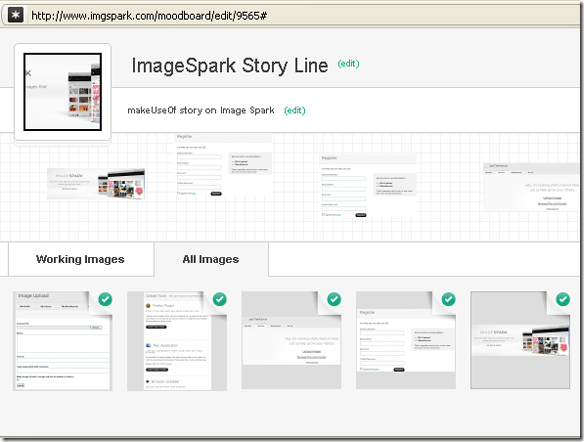The height and width of the screenshot is (442, 584).
Task: Click second Register image on moodboard canvas
Action: (x=368, y=186)
